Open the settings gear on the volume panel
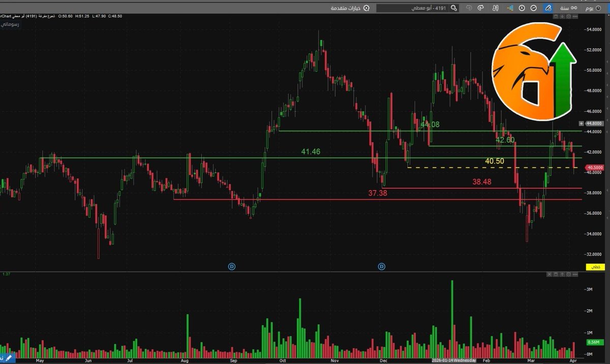Viewport: 610px width, 364px height. pos(568,274)
